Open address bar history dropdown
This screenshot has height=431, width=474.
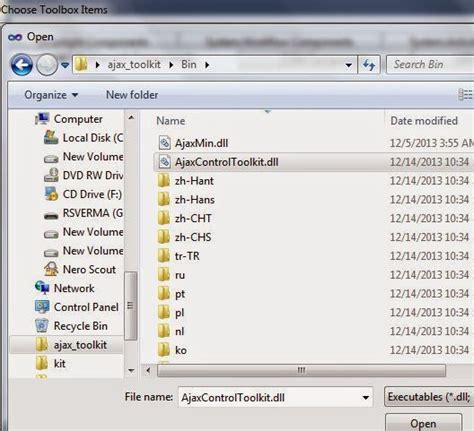tap(349, 65)
